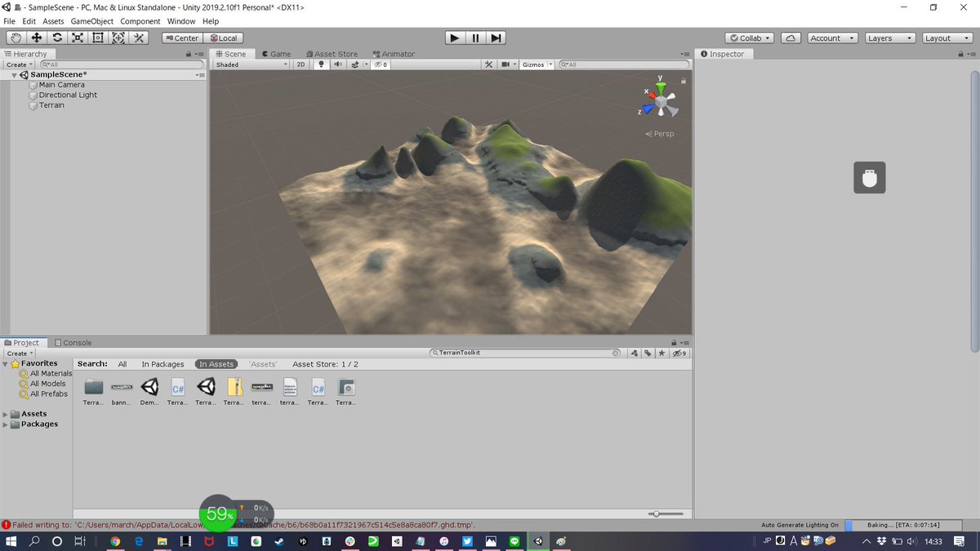Start Play mode
980x551 pixels.
(x=455, y=38)
